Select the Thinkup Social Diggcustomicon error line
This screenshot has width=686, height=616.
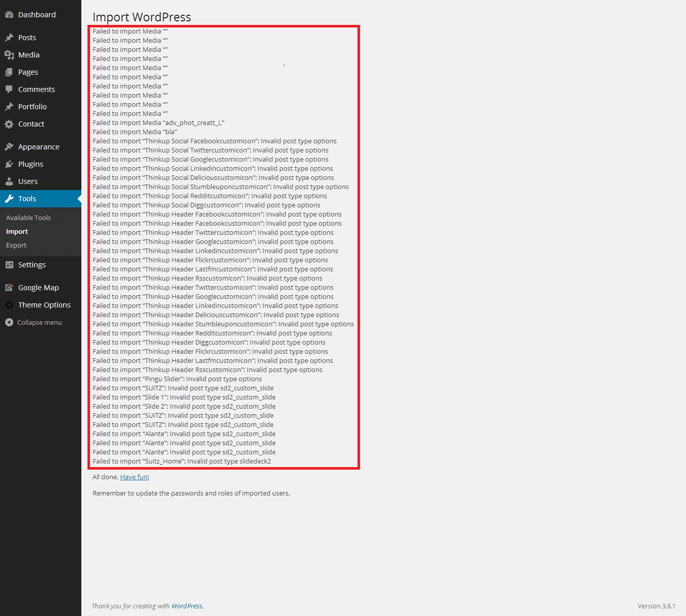(x=206, y=205)
